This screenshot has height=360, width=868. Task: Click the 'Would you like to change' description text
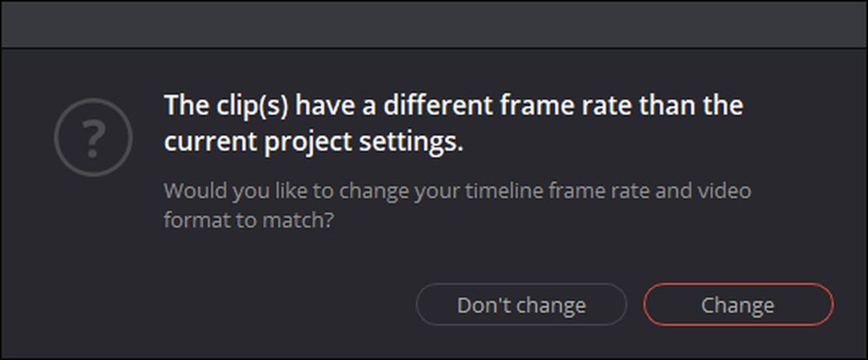[457, 206]
